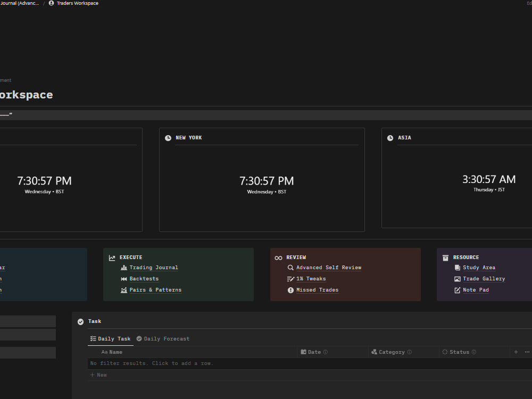The width and height of the screenshot is (532, 399).
Task: Click the RESOURCE heading text
Action: [466, 257]
